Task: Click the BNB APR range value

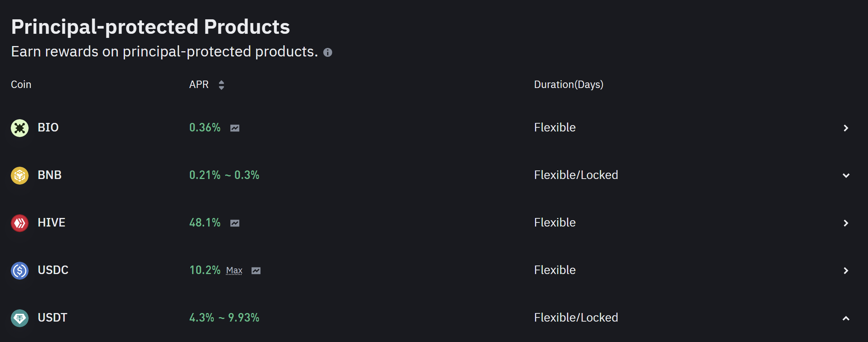Action: click(x=224, y=175)
